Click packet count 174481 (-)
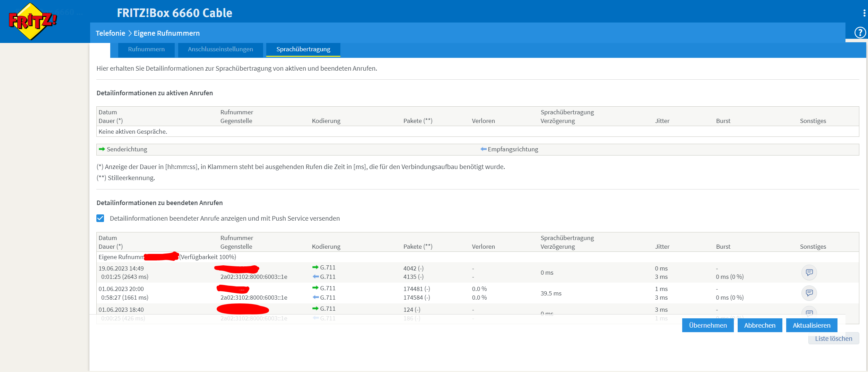Image resolution: width=868 pixels, height=372 pixels. 417,289
